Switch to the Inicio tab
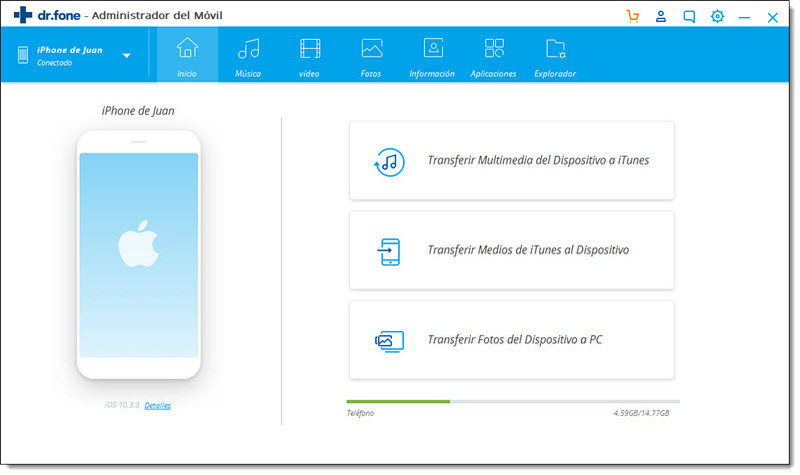 click(x=187, y=55)
